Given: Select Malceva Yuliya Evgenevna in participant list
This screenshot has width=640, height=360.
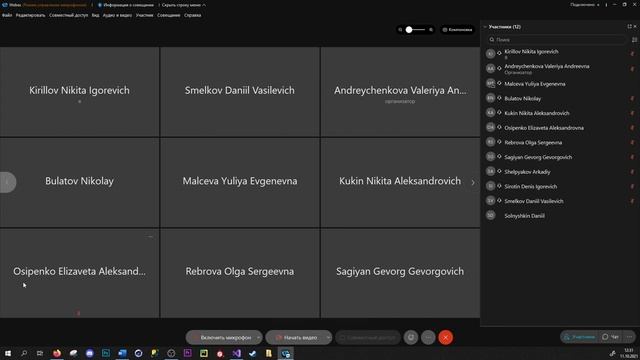Looking at the screenshot, I should (x=560, y=84).
